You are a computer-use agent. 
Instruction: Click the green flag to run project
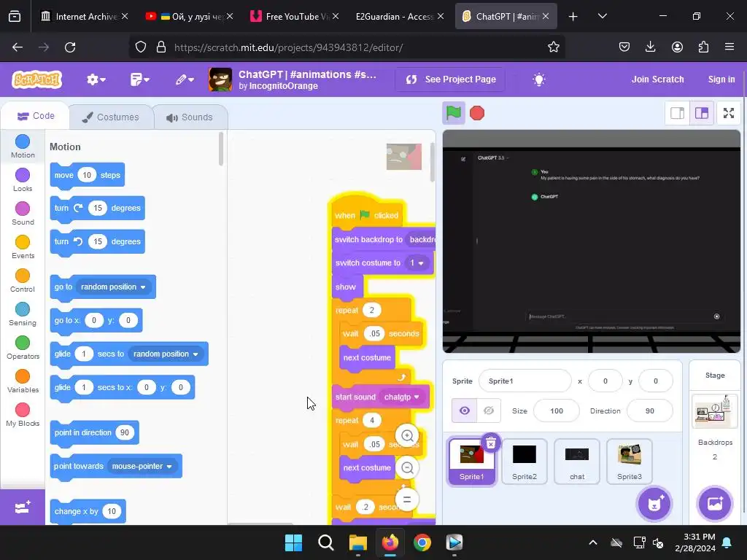(454, 113)
